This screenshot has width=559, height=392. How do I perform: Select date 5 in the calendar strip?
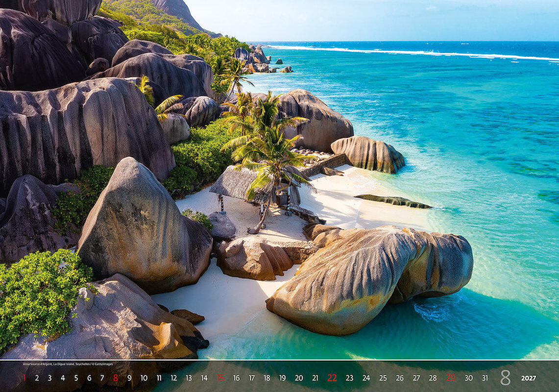coord(76,378)
